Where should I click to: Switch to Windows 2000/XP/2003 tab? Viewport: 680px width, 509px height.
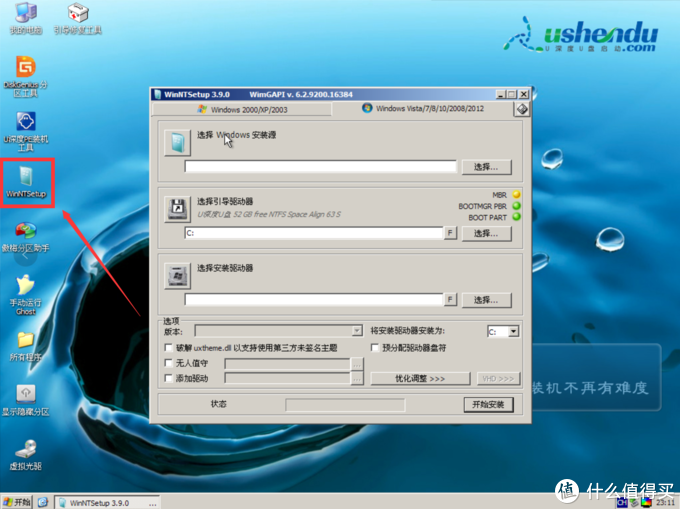pyautogui.click(x=242, y=110)
